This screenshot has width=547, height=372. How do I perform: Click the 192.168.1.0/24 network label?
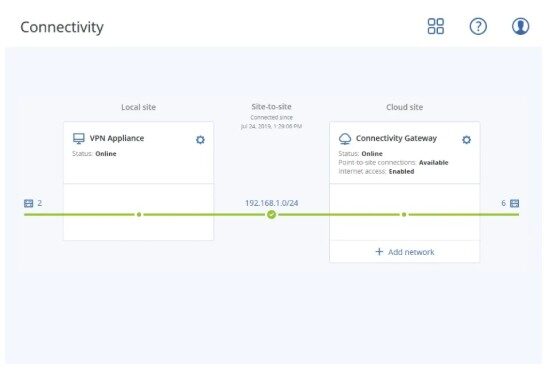tap(272, 203)
